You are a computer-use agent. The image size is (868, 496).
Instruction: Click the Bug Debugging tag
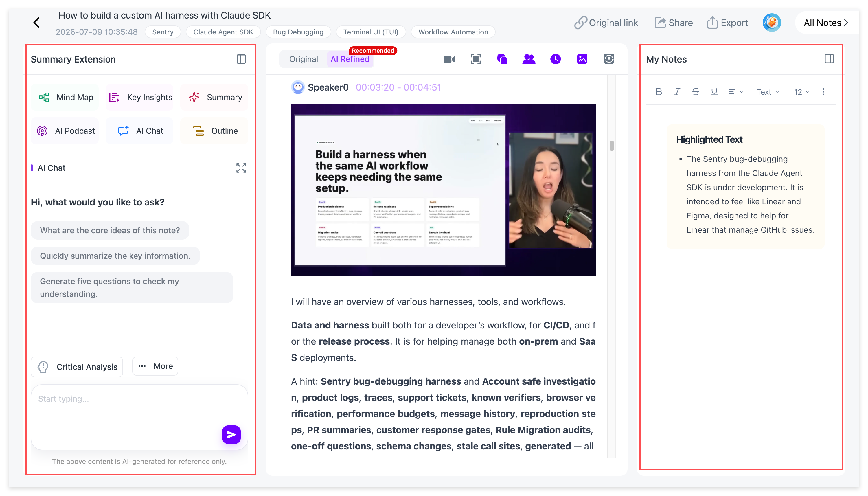point(298,32)
